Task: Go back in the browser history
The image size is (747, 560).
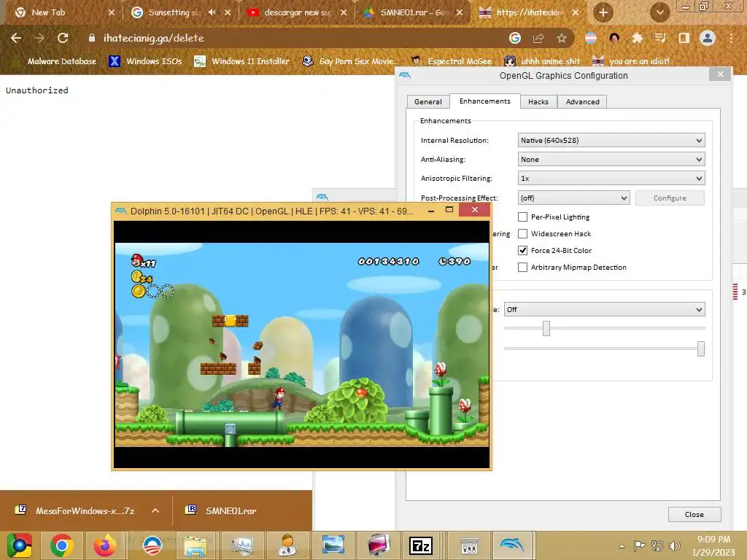Action: (x=16, y=38)
